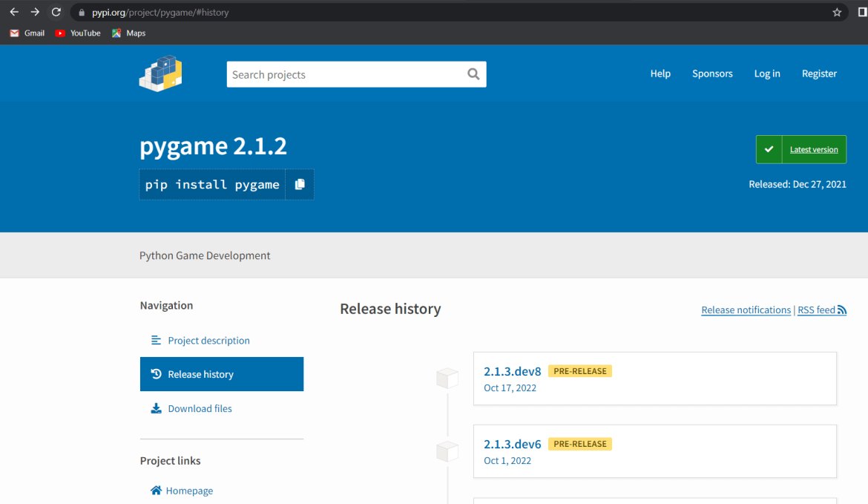Go back using browser back arrow
The height and width of the screenshot is (504, 868).
[x=14, y=12]
